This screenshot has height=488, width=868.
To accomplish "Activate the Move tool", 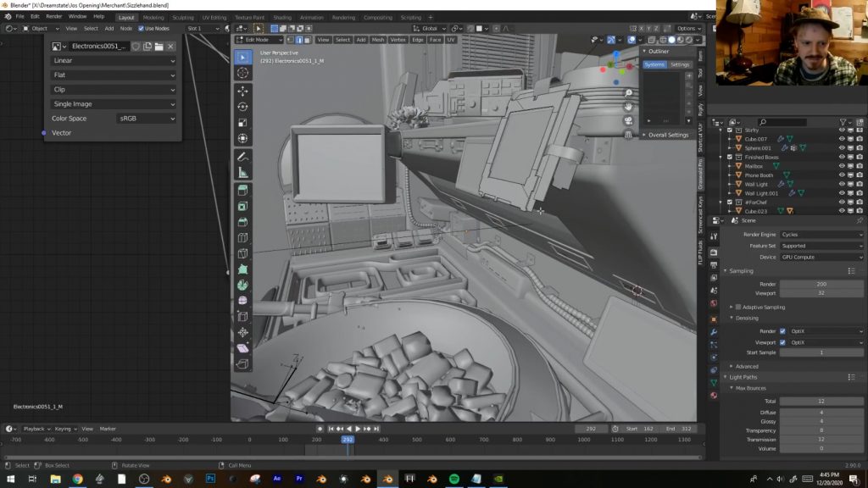I will click(x=243, y=91).
